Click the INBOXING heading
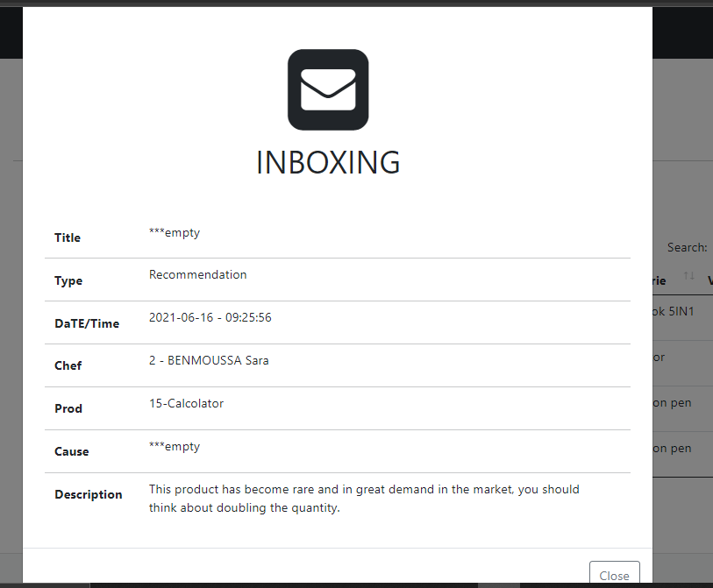Screen dimensions: 713x588 pos(328,163)
